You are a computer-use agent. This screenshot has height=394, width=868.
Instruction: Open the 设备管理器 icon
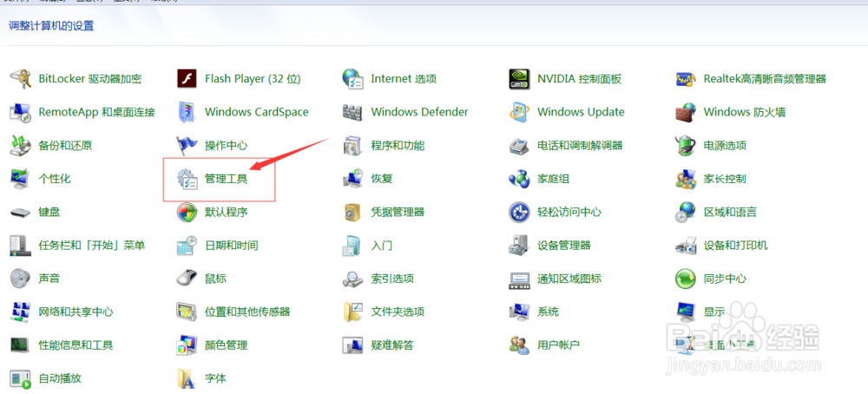pos(519,245)
